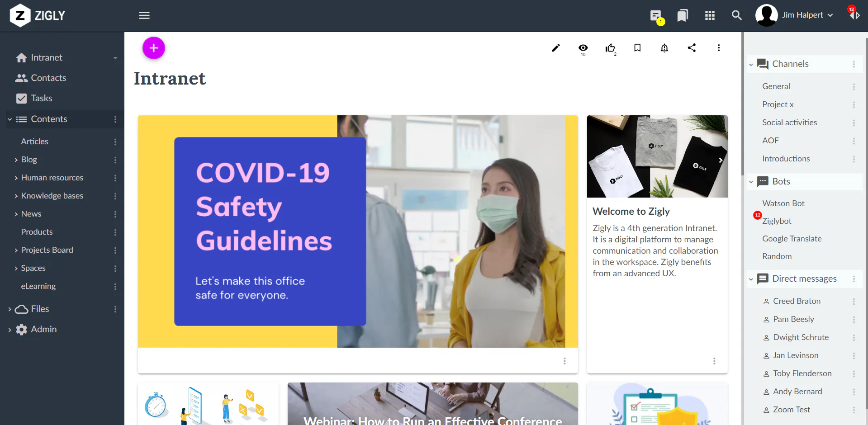This screenshot has width=868, height=425.
Task: Open the Jim Halpert user dropdown
Action: (x=794, y=15)
